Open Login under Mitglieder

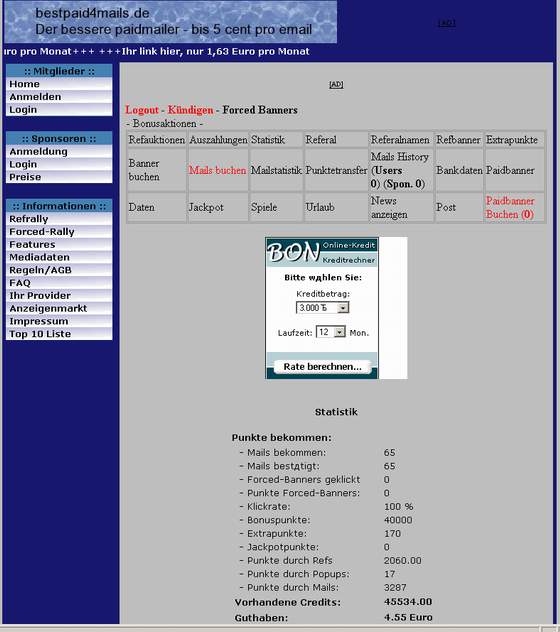coord(59,110)
